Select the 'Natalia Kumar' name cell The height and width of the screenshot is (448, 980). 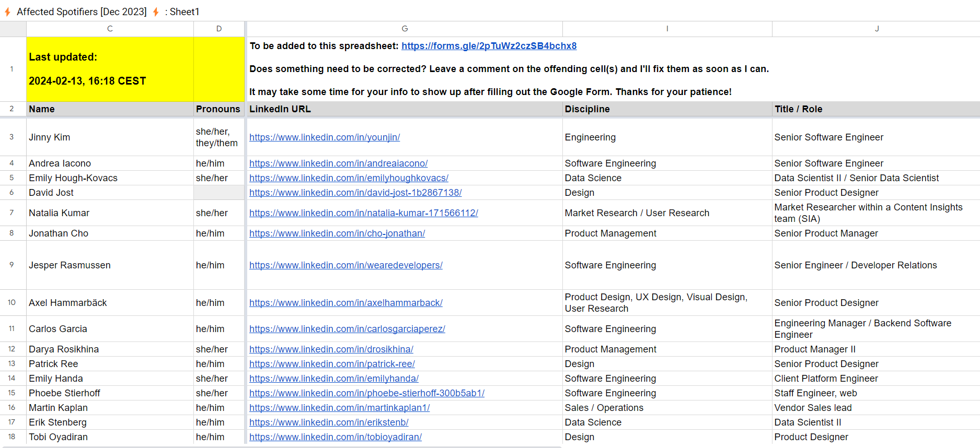[x=110, y=213]
